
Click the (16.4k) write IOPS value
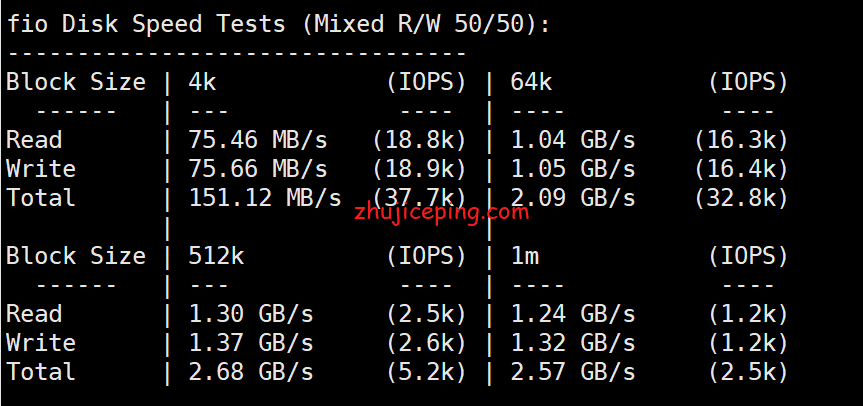pos(741,169)
